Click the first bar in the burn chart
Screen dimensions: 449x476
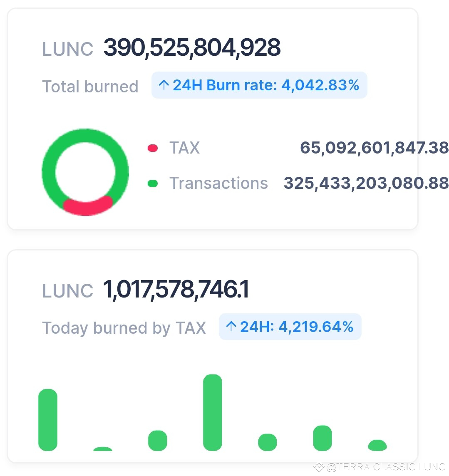point(48,420)
